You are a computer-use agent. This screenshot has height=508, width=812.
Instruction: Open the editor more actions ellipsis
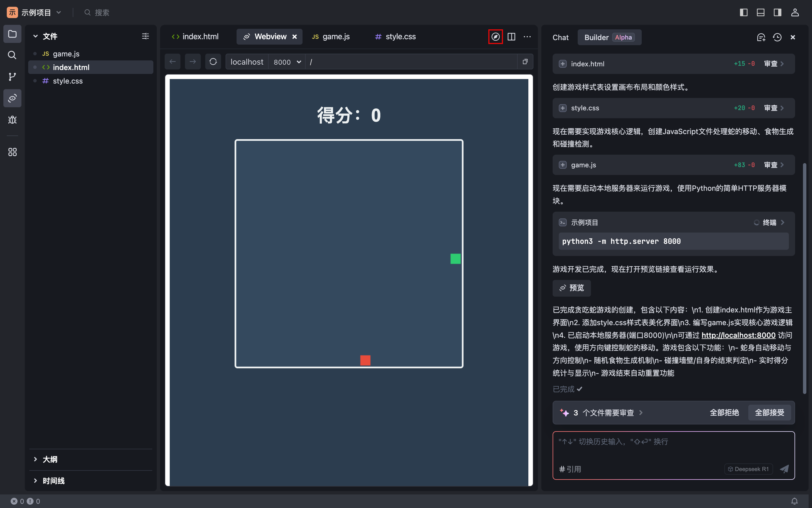[527, 37]
